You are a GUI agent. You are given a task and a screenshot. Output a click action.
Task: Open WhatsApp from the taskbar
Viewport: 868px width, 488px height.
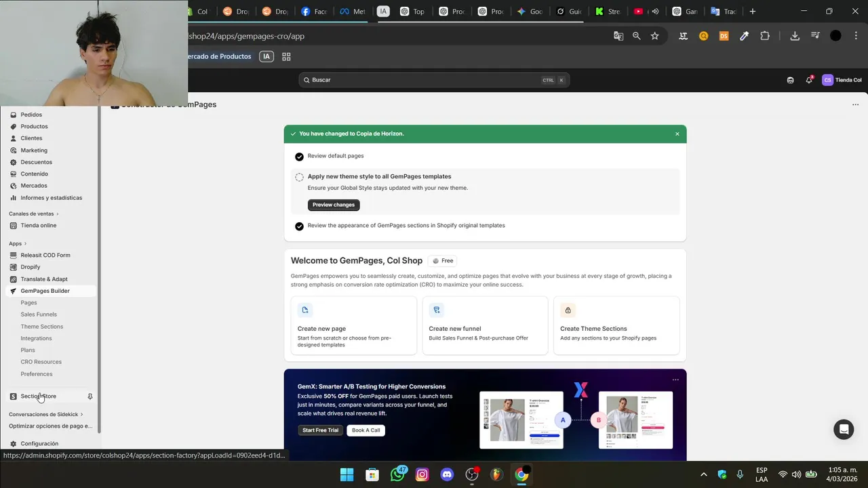(398, 474)
